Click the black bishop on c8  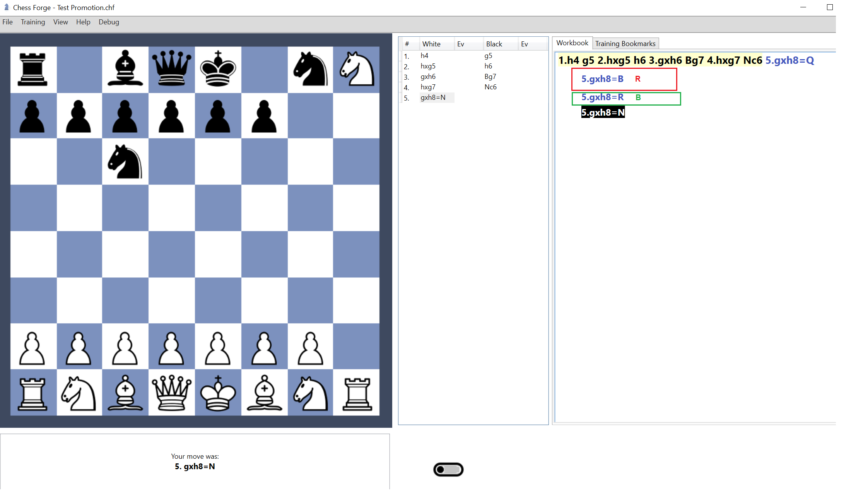tap(125, 70)
